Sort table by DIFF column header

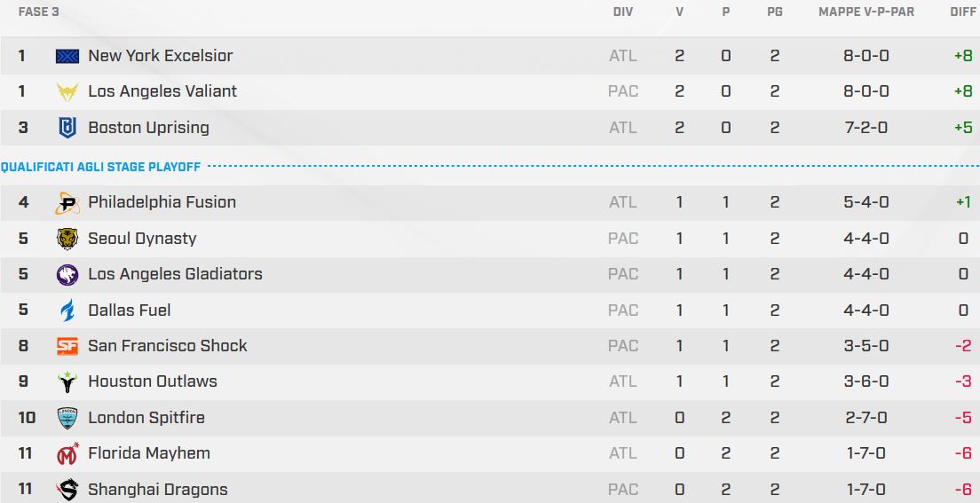[962, 12]
